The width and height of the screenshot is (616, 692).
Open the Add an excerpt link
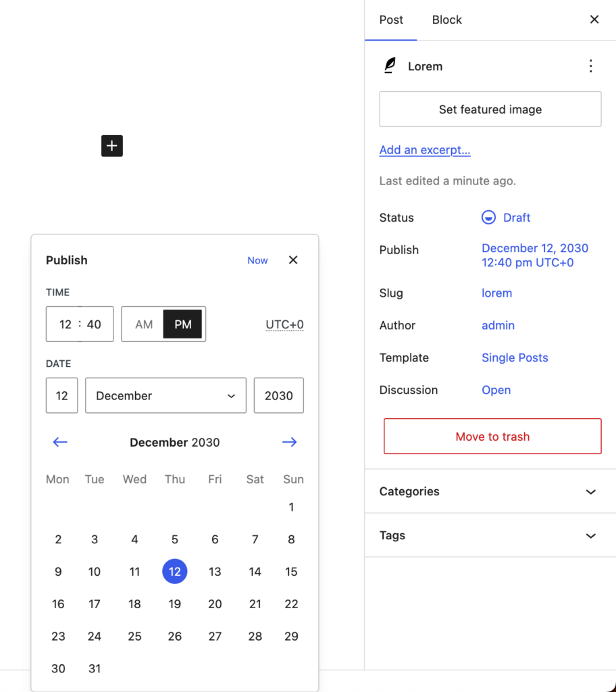(424, 149)
